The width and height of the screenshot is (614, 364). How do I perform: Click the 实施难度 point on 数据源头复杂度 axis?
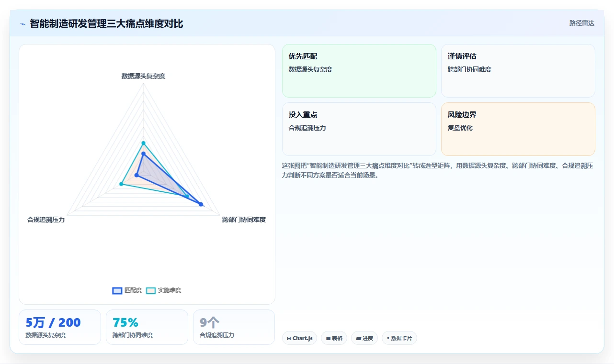click(143, 143)
